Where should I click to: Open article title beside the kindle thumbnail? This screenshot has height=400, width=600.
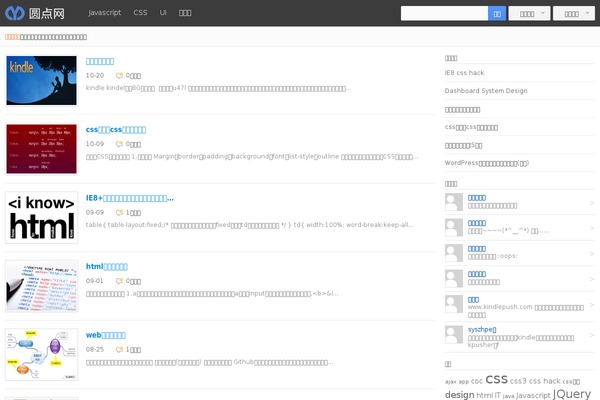[100, 61]
